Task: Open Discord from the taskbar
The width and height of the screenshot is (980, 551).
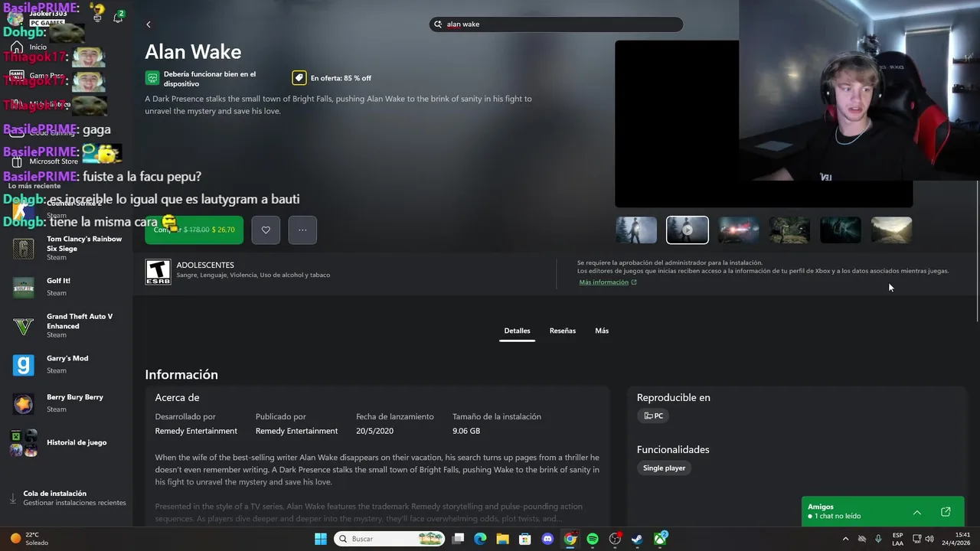Action: click(x=547, y=539)
